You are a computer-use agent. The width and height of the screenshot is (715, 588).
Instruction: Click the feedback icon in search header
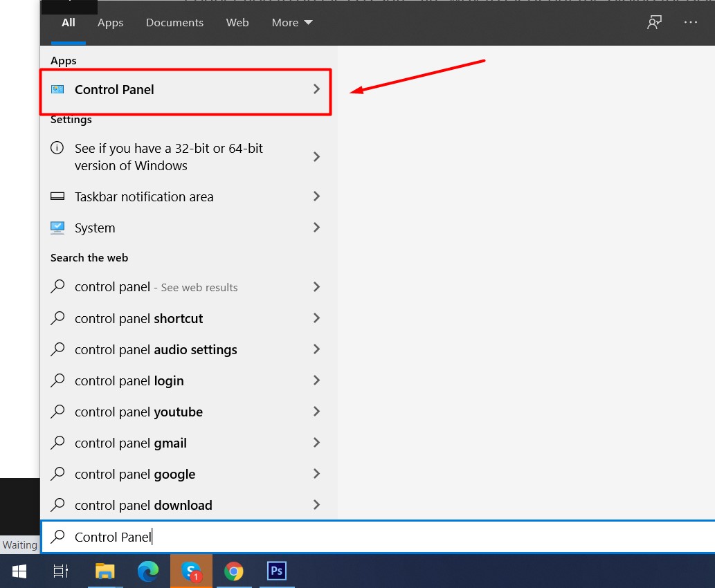(x=654, y=23)
